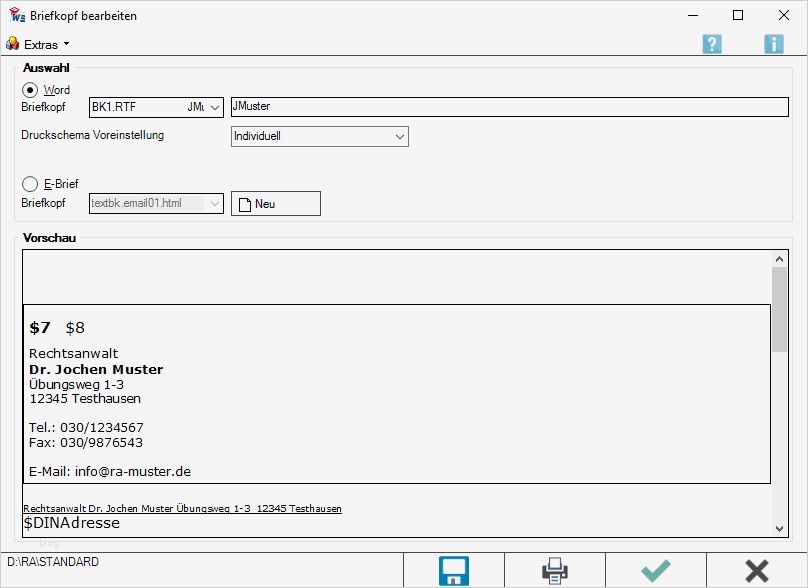Open the info icon

pyautogui.click(x=773, y=44)
